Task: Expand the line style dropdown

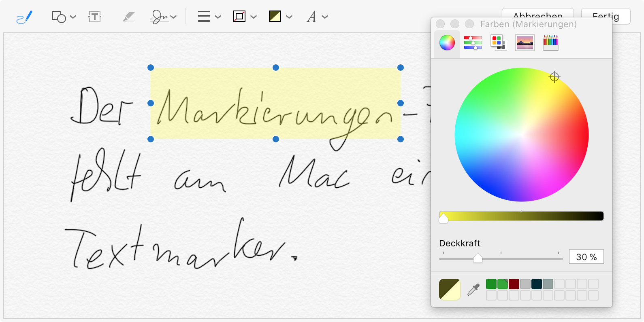Action: [209, 17]
